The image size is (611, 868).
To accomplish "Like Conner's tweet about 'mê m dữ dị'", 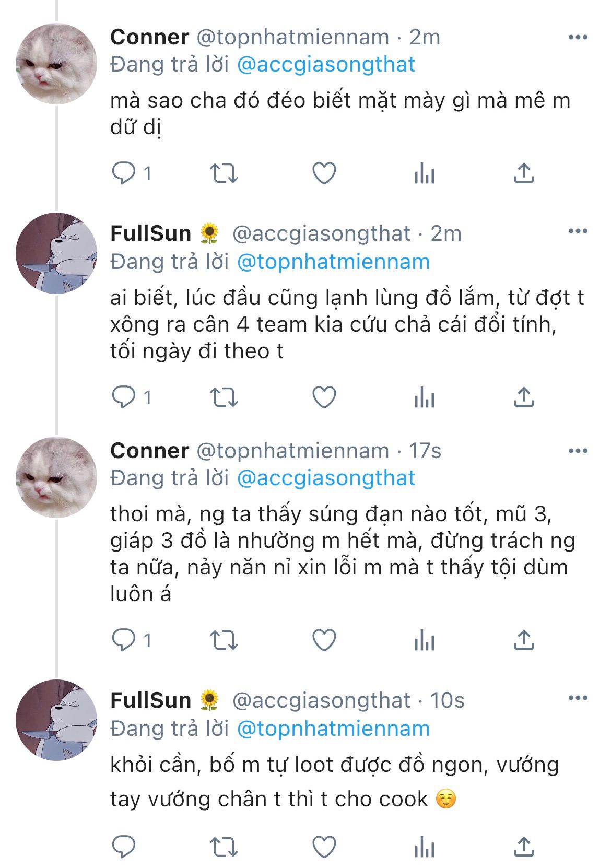I will [x=324, y=173].
